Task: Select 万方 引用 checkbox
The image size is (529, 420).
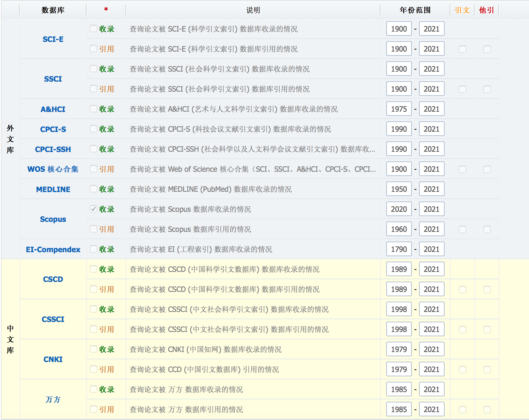Action: tap(94, 409)
